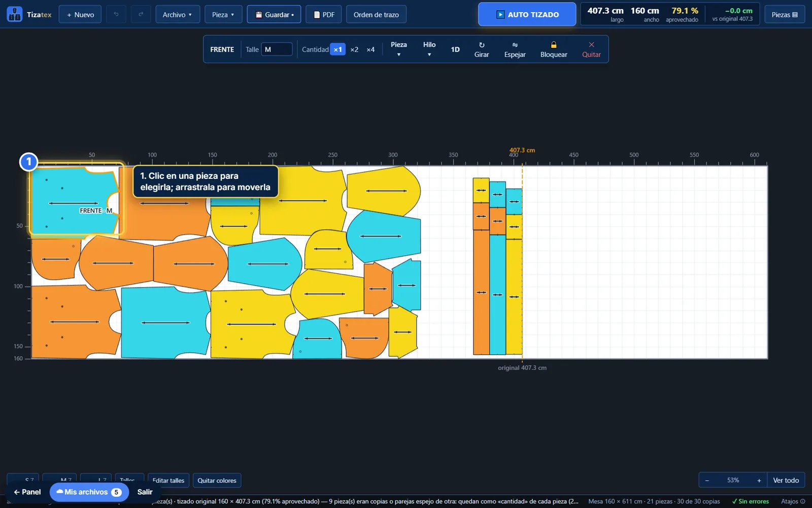
Task: Open the Pieza dropdown in top bar
Action: tap(223, 14)
